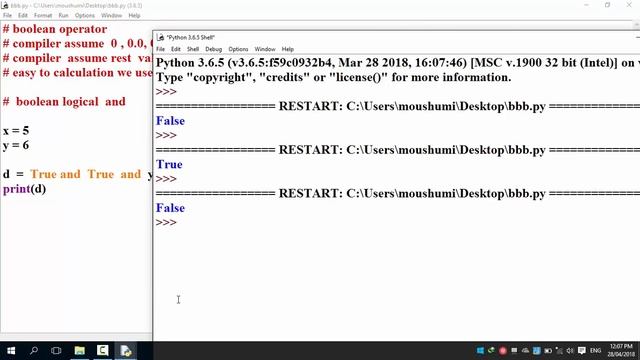This screenshot has width=640, height=360.
Task: Open Debug menu in Python Shell
Action: click(213, 49)
